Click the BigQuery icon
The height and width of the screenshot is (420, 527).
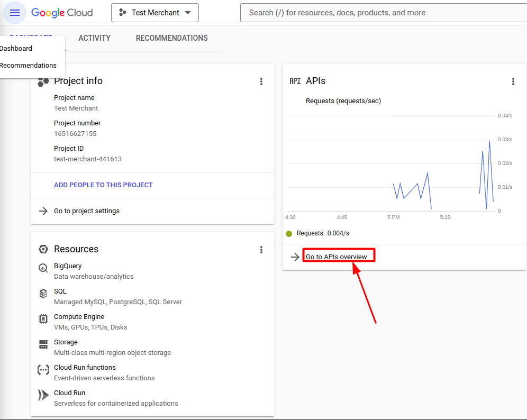pyautogui.click(x=43, y=268)
